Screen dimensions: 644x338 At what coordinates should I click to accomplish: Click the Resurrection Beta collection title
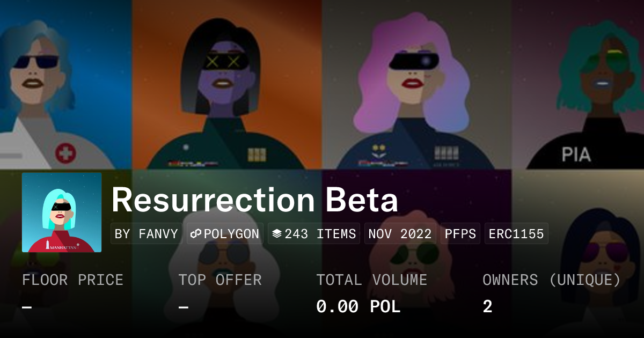254,200
